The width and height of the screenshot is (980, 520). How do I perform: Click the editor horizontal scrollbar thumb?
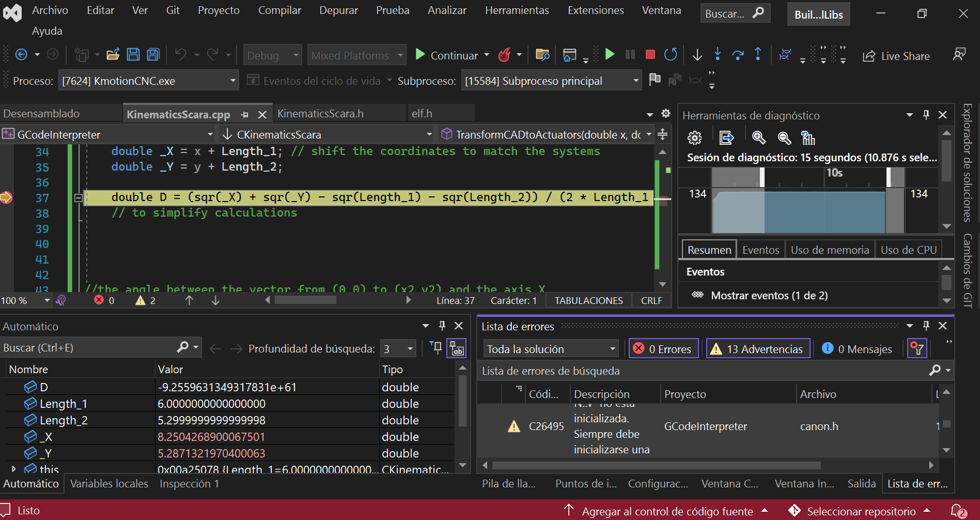coord(305,300)
